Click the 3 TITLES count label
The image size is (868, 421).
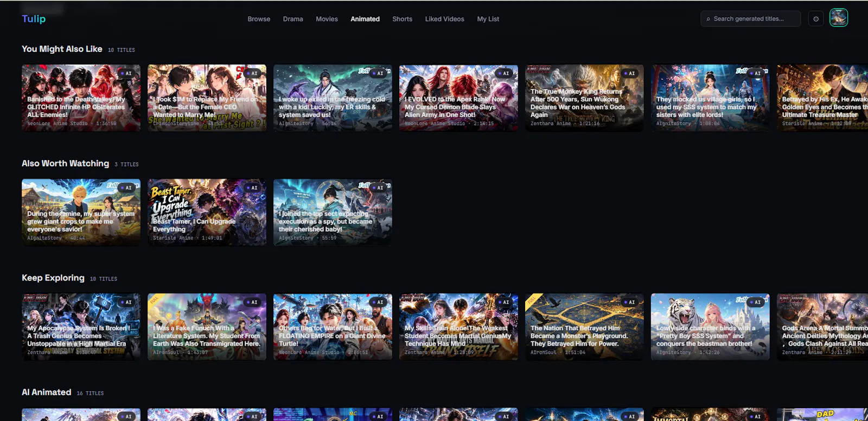point(126,164)
